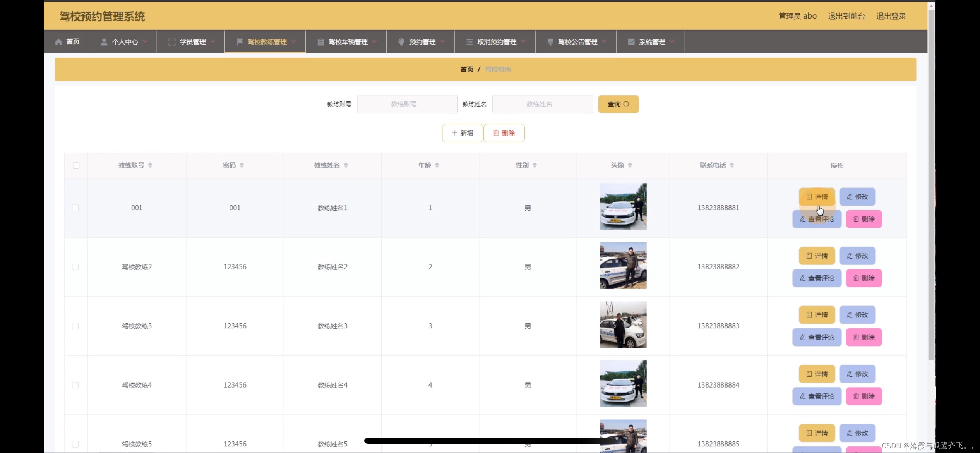Click 退出到前台 link
The image size is (980, 453).
pos(846,16)
